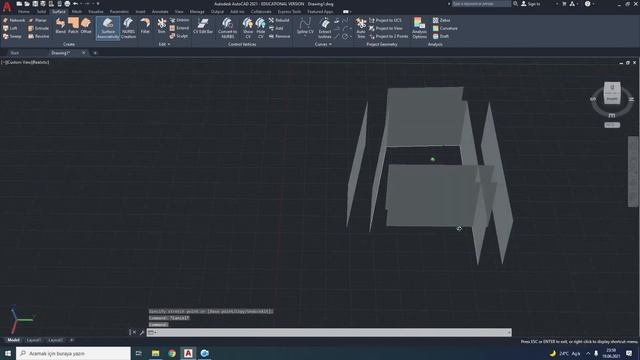Click Project to 2 Points

click(x=389, y=36)
